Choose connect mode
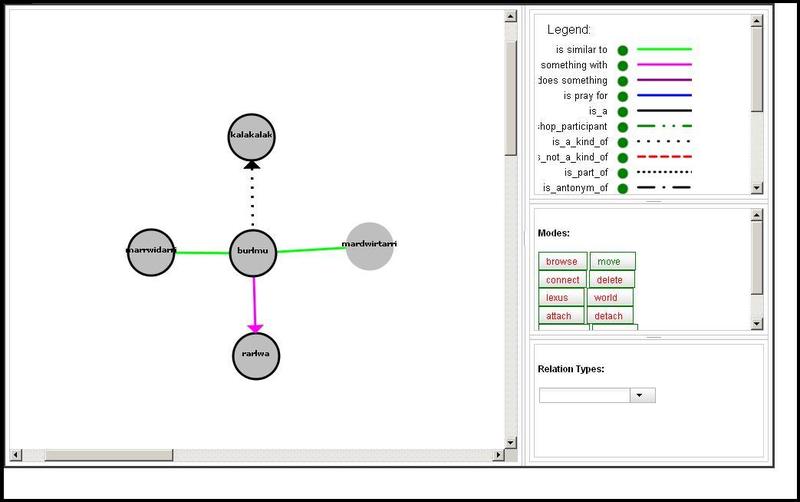Screen dimensions: 800x502 click(563, 280)
